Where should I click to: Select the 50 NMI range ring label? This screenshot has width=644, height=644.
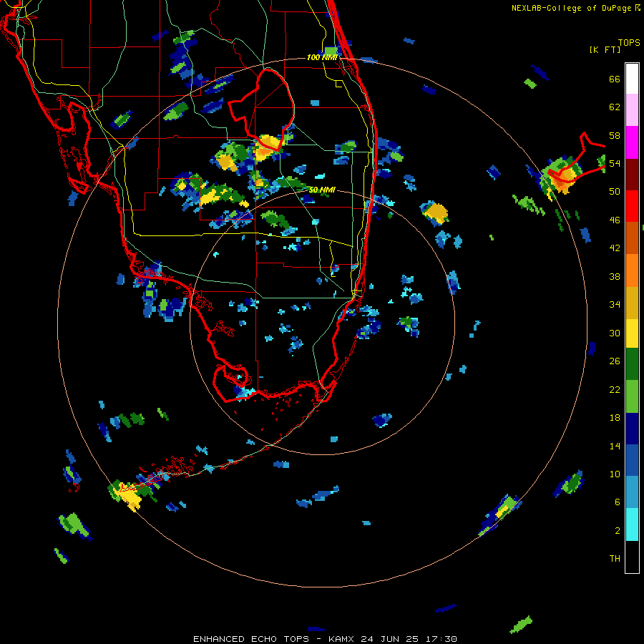point(322,190)
